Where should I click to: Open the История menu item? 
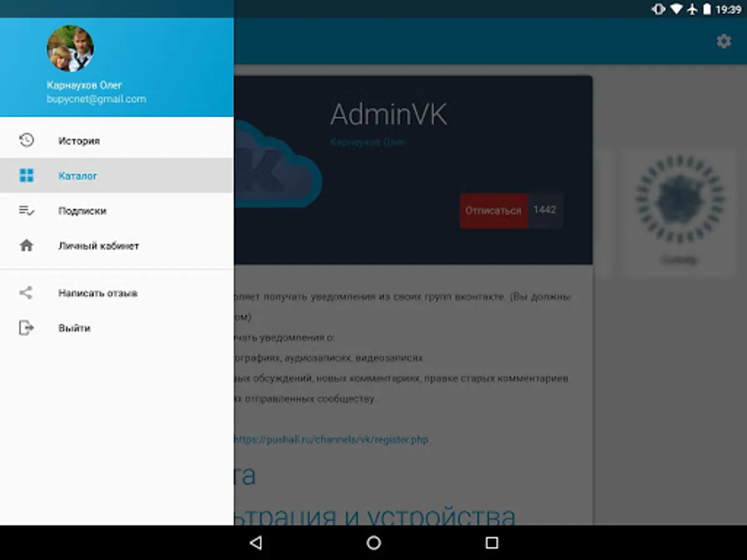point(116,141)
